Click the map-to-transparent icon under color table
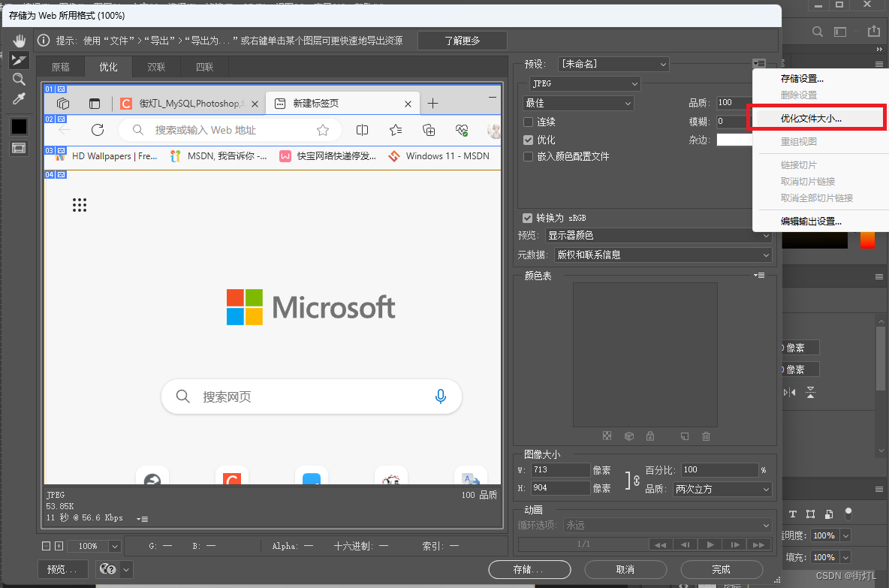The width and height of the screenshot is (889, 588). point(607,436)
